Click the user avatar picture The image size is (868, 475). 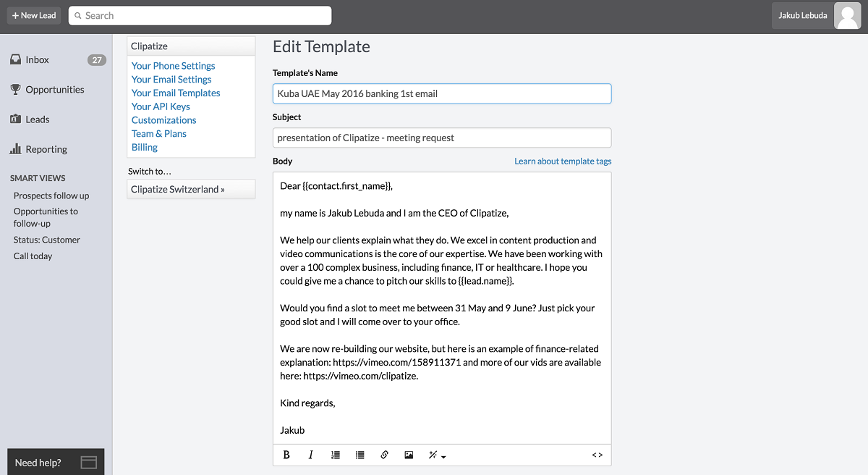pos(847,15)
